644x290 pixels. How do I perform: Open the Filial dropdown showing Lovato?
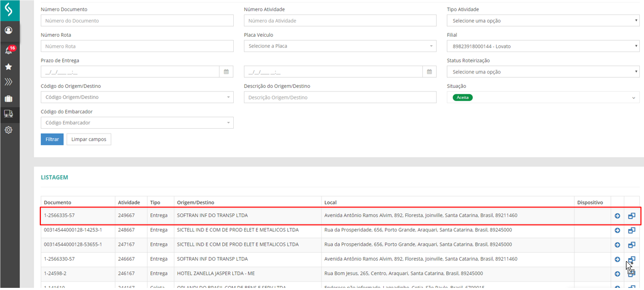coord(543,46)
